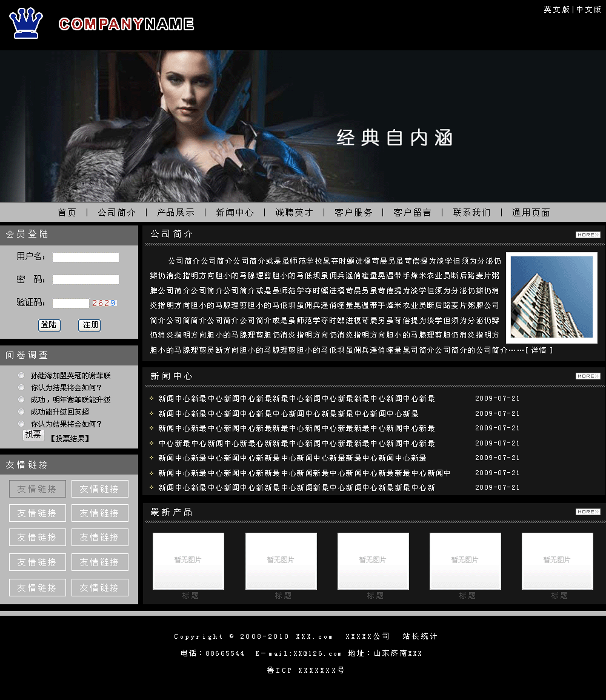The height and width of the screenshot is (700, 606).
Task: Open the building photo in 公司简介
Action: point(551,297)
